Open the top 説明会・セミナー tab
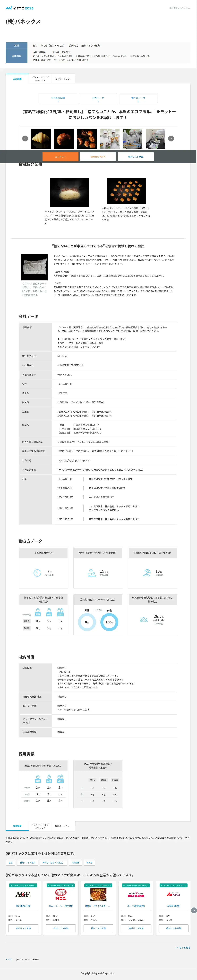This screenshot has height=980, width=197. [x=63, y=79]
